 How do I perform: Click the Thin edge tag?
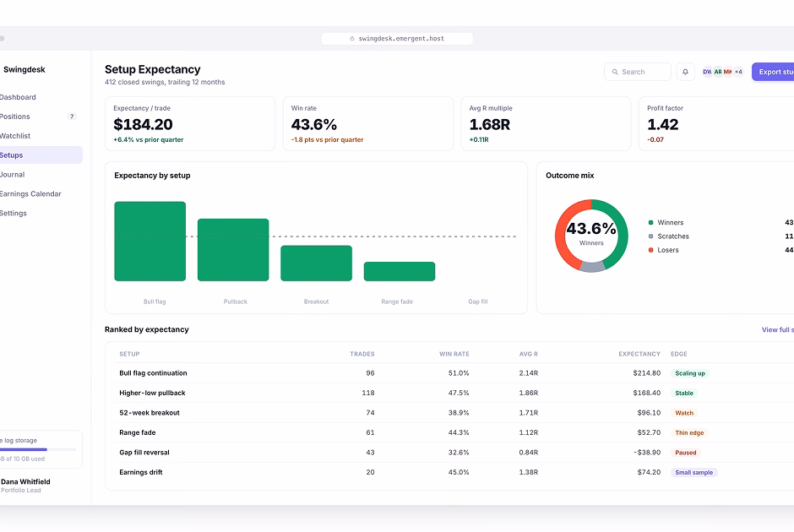tap(689, 433)
